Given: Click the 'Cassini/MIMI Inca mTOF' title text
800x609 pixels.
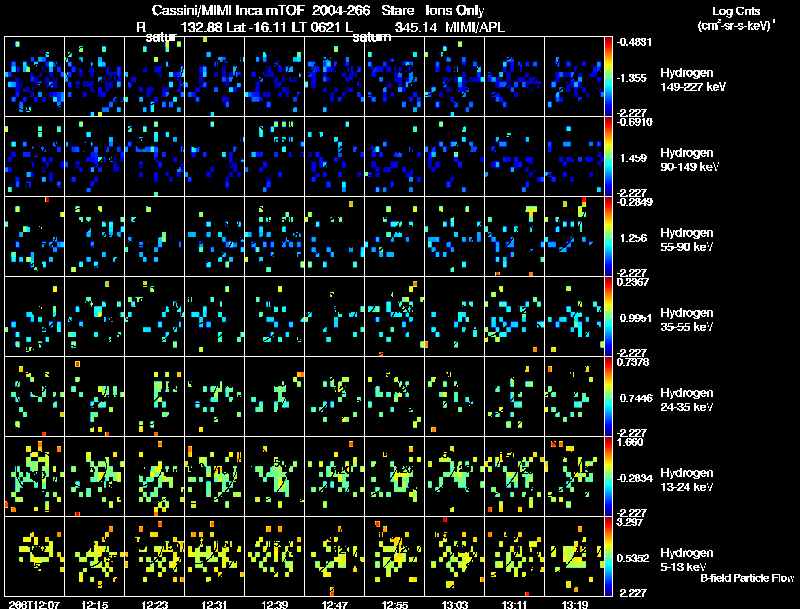Looking at the screenshot, I should coord(228,10).
